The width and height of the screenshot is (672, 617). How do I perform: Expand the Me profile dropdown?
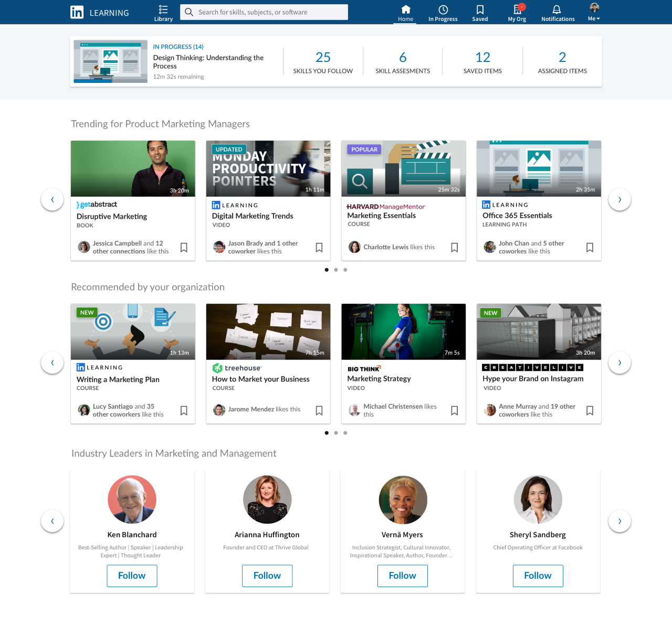click(594, 12)
